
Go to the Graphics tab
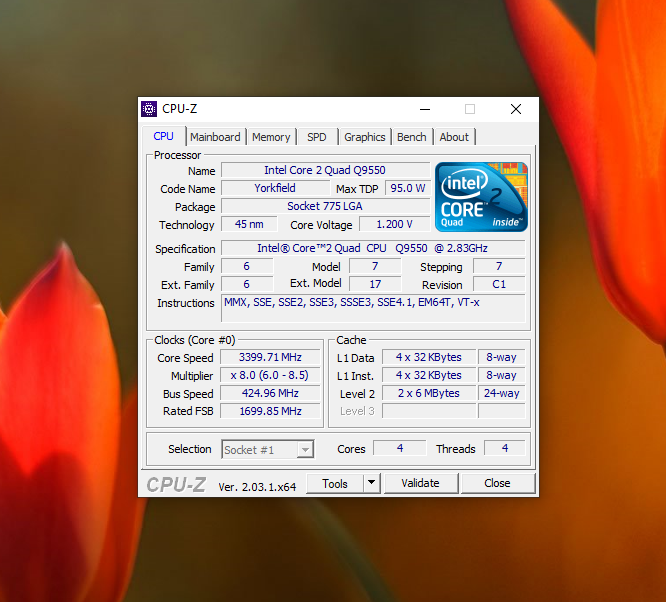(x=364, y=137)
